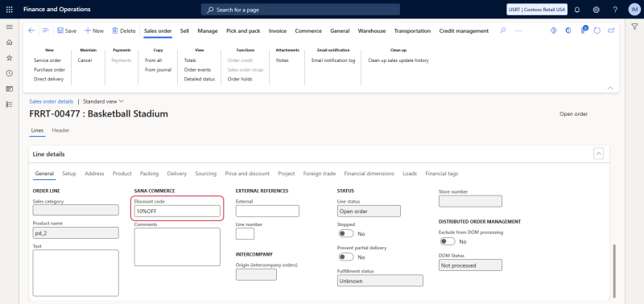
Task: Open the Pick and pack ribbon tab
Action: (243, 31)
